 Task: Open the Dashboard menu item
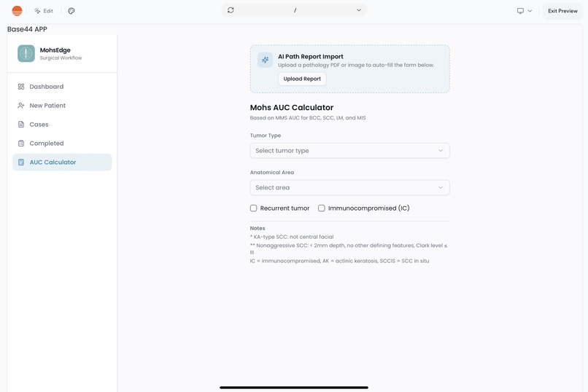click(x=62, y=87)
